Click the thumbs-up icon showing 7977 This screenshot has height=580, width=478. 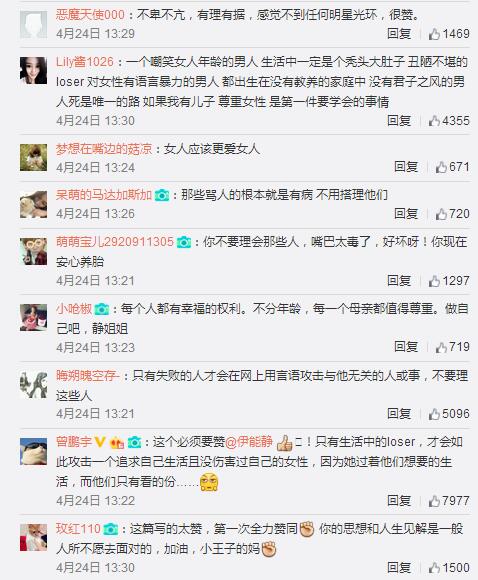434,501
